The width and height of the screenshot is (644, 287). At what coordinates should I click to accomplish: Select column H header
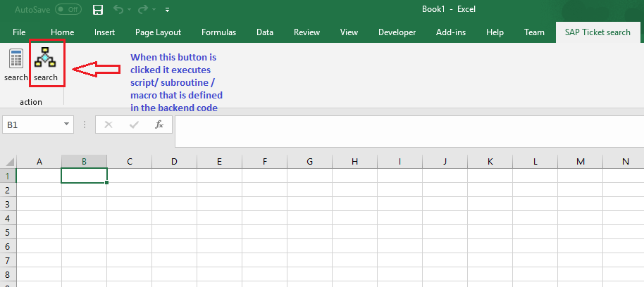pyautogui.click(x=355, y=162)
